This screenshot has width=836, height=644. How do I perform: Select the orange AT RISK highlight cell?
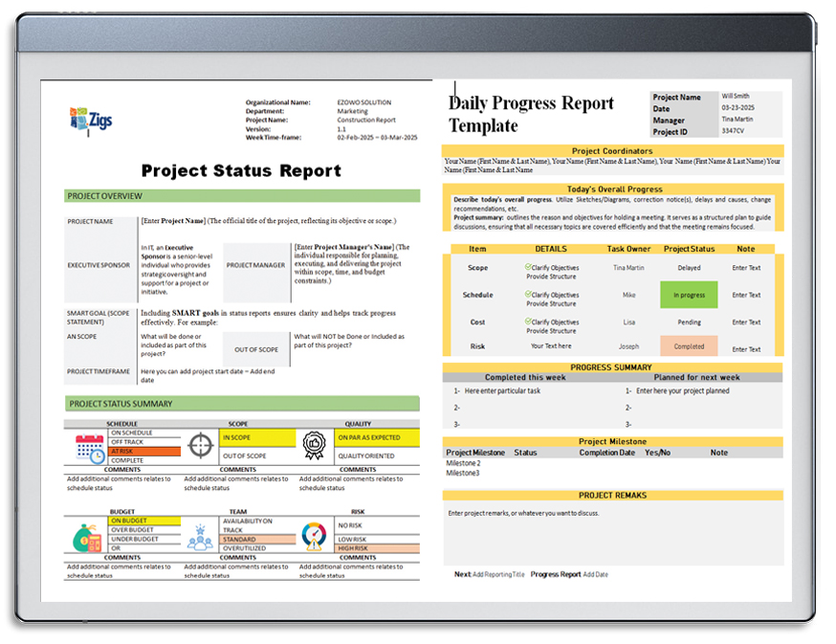(x=144, y=452)
